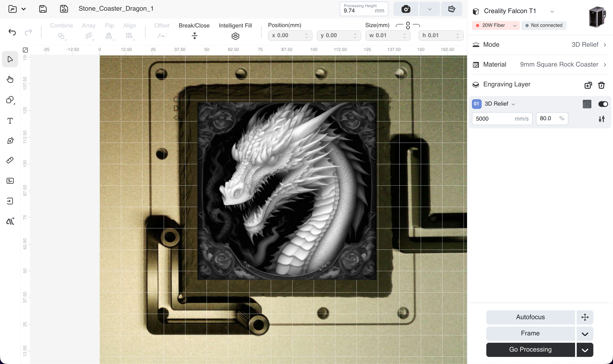Click the Save project icon
The width and height of the screenshot is (613, 364).
click(x=43, y=9)
